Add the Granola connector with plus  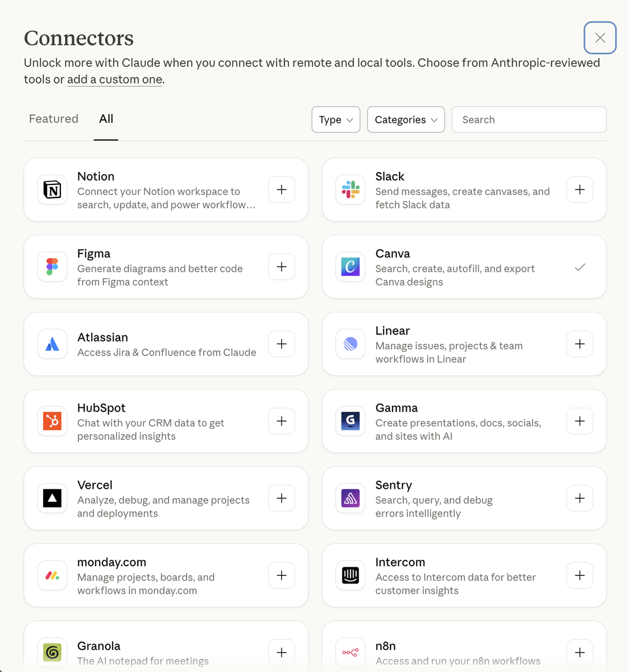pyautogui.click(x=281, y=653)
